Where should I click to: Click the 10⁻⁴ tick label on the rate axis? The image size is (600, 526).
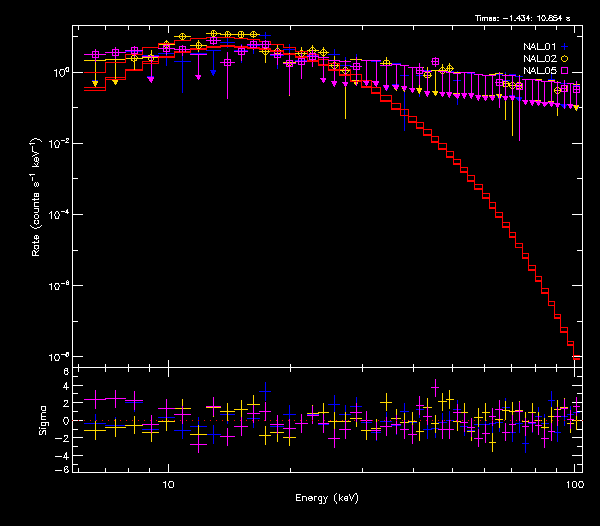point(58,215)
